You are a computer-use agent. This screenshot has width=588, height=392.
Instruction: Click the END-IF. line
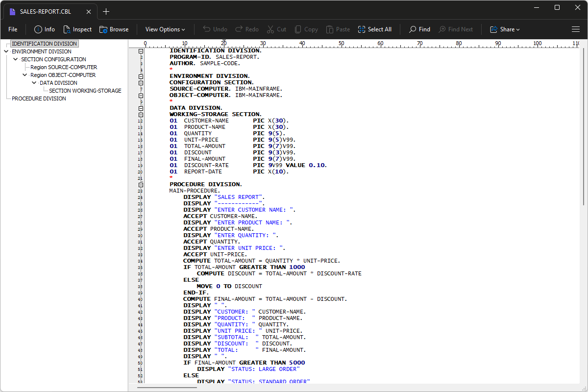point(196,293)
